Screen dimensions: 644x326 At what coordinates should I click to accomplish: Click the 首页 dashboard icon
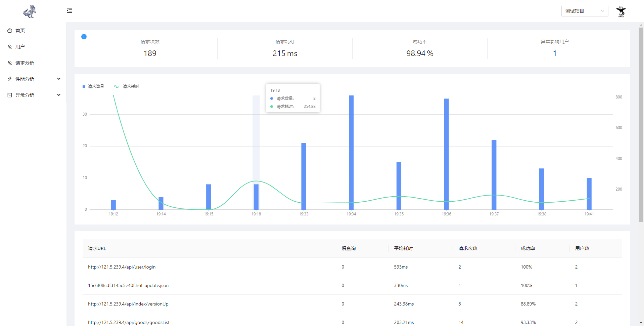tap(10, 31)
